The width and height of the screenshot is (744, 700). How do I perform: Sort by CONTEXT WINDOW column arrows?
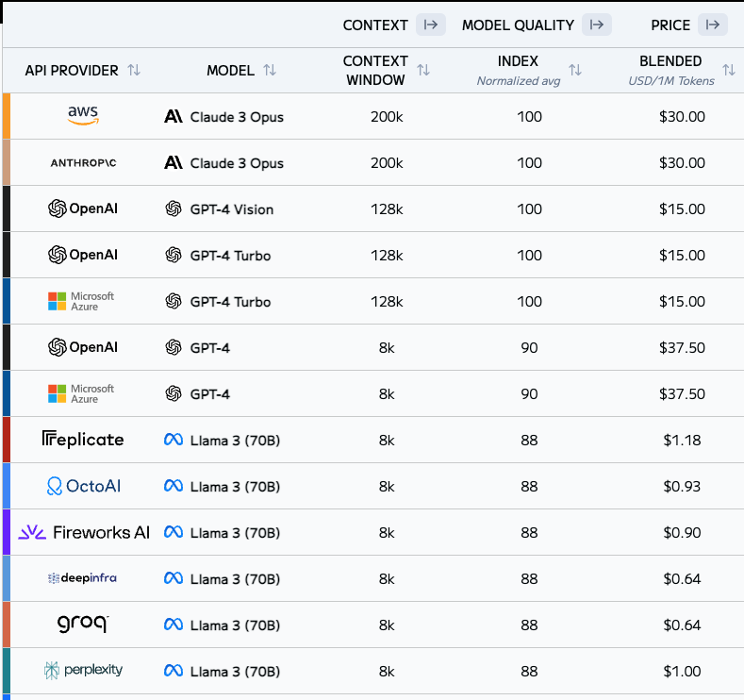423,70
